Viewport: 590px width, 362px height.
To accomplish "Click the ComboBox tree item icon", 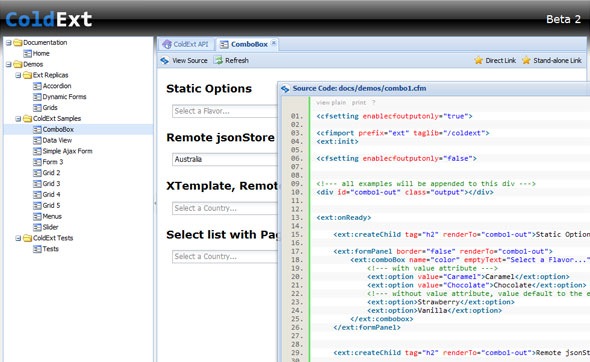I will coord(37,129).
